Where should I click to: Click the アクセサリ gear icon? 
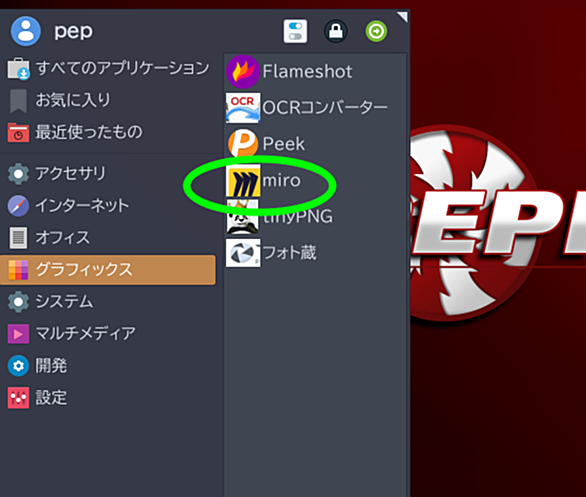[x=18, y=173]
